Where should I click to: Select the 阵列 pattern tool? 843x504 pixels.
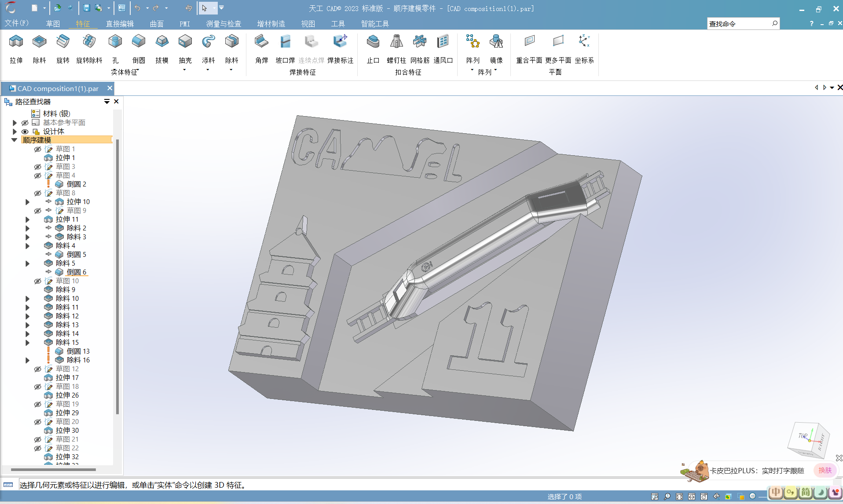click(473, 49)
